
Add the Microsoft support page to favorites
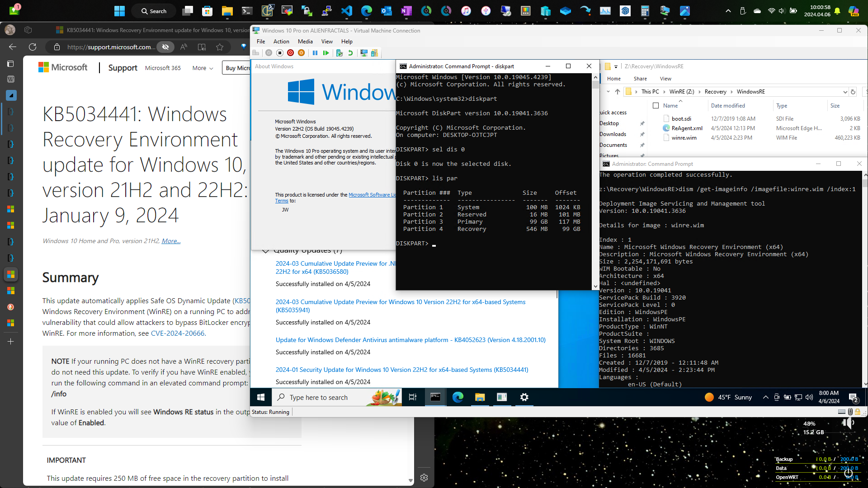coord(220,47)
